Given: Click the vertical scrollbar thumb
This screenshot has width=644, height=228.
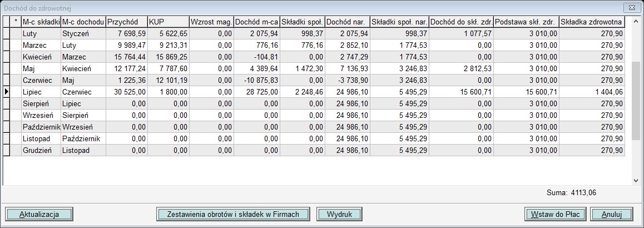Looking at the screenshot, I should pyautogui.click(x=636, y=95).
